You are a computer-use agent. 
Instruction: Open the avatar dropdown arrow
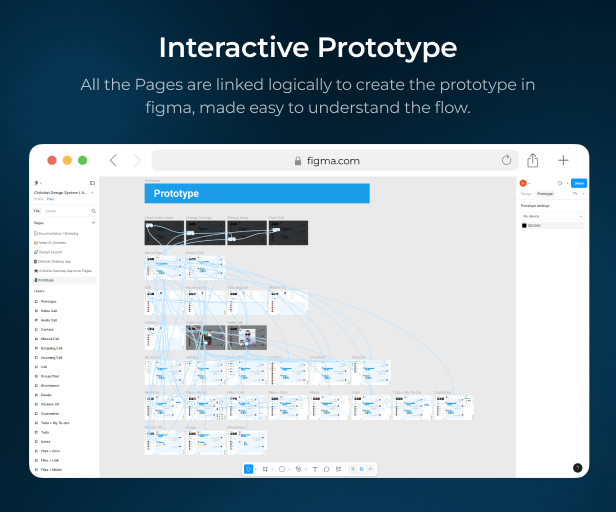tap(530, 184)
